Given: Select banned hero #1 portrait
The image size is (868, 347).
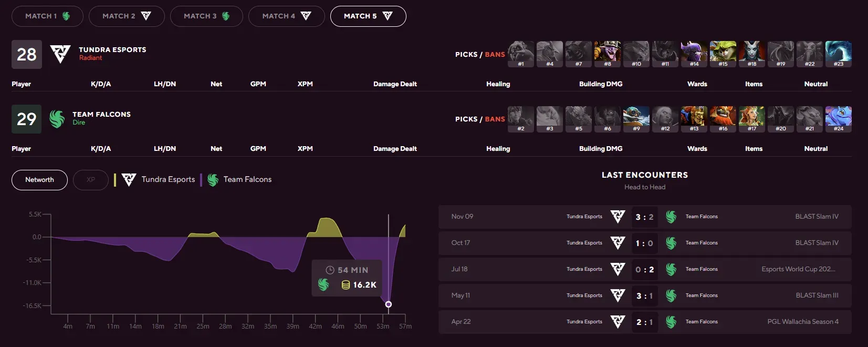Looking at the screenshot, I should coord(520,54).
